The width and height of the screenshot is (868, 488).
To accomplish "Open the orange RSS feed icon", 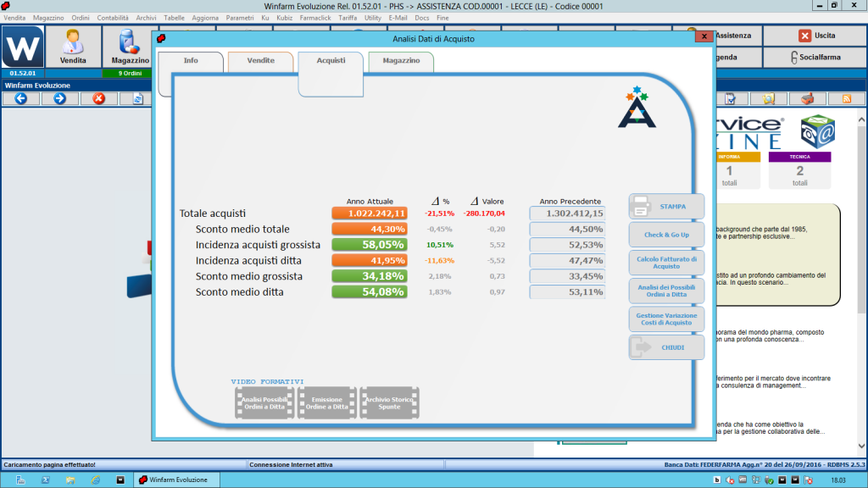I will 847,99.
